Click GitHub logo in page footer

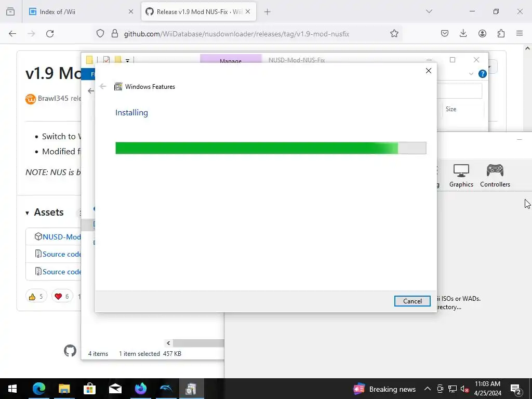click(70, 351)
